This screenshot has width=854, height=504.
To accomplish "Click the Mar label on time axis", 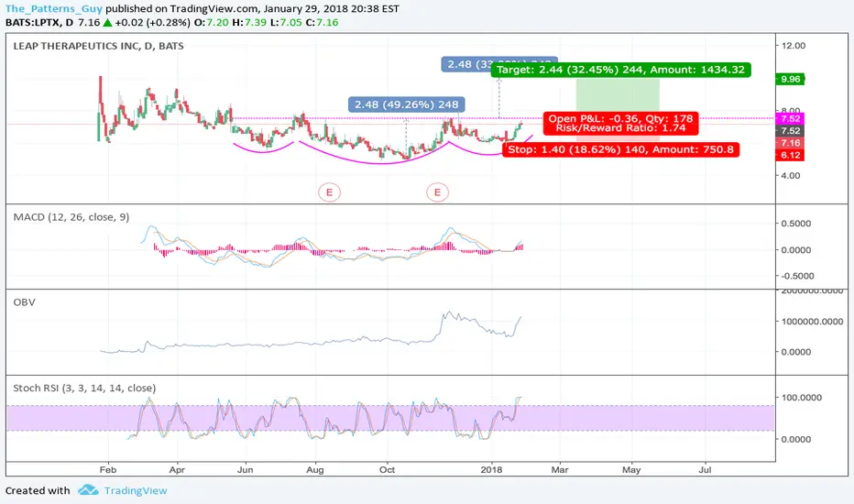I will pyautogui.click(x=559, y=470).
